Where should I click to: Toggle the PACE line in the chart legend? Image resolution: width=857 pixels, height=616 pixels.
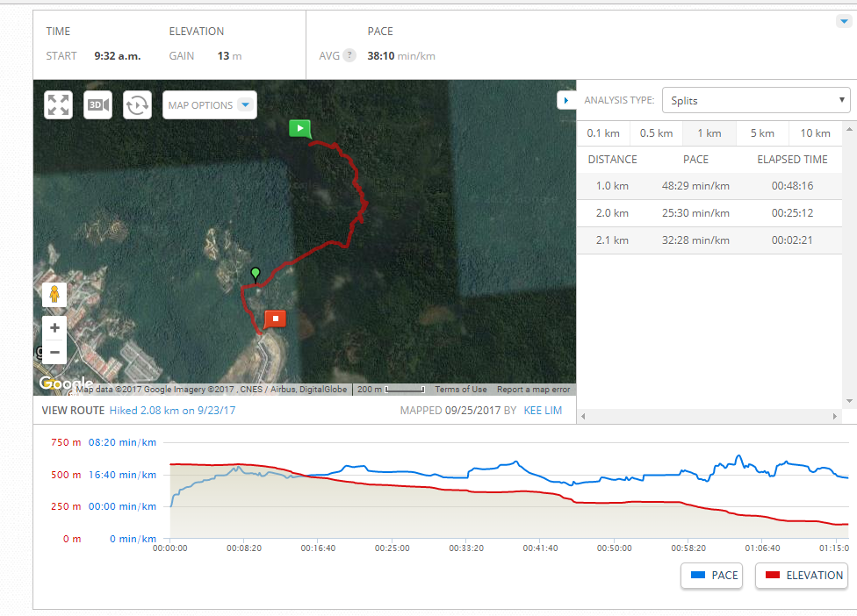711,575
